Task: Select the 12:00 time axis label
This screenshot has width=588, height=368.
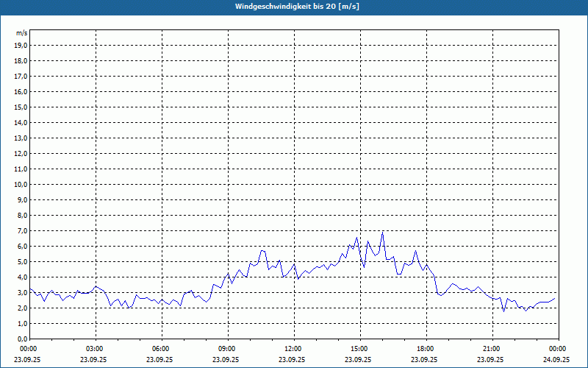Action: [x=293, y=349]
